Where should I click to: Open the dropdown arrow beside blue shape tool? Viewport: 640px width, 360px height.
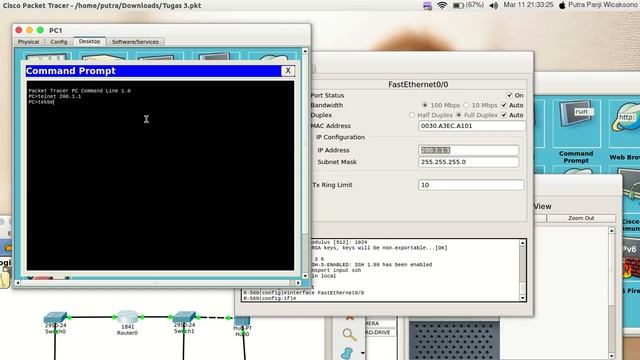362,353
